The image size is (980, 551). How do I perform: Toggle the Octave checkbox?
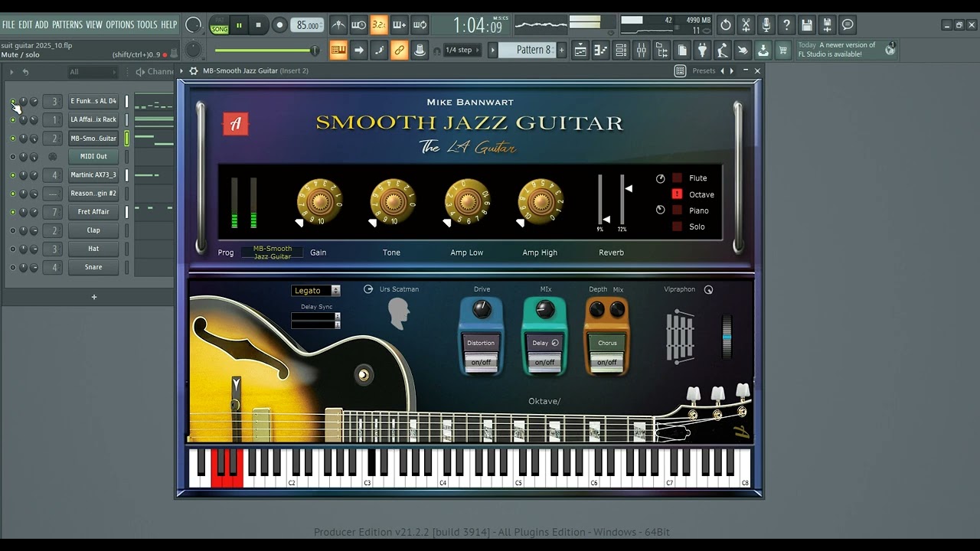tap(677, 194)
